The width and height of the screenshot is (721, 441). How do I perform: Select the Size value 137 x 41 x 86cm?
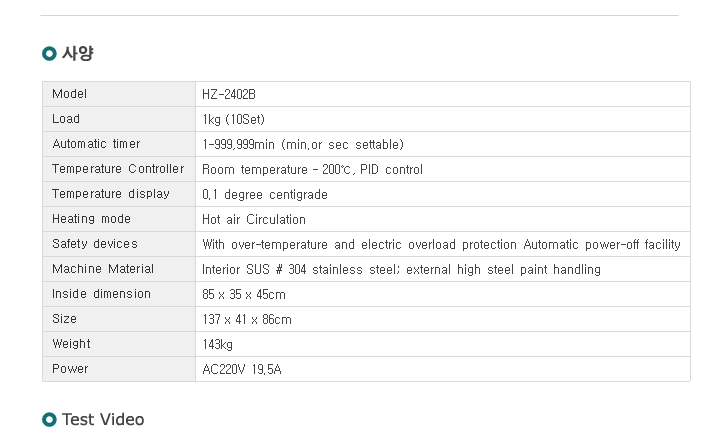click(x=247, y=320)
